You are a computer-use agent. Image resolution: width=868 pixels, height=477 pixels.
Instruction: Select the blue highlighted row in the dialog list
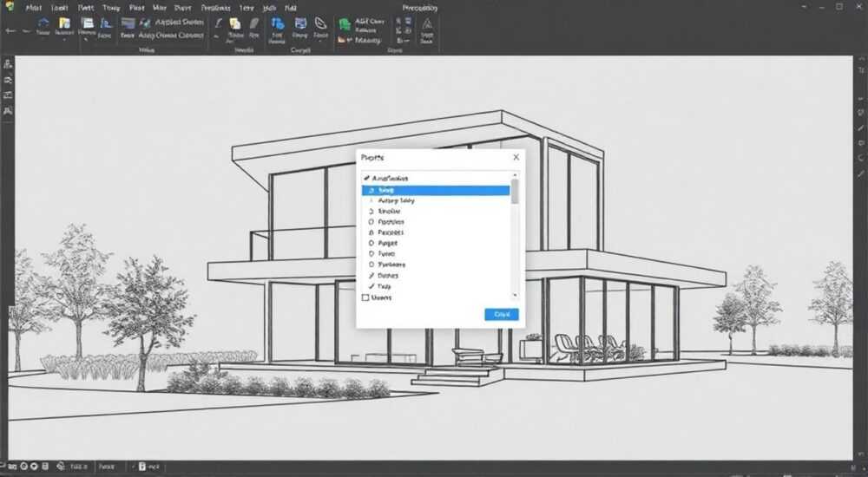click(436, 190)
